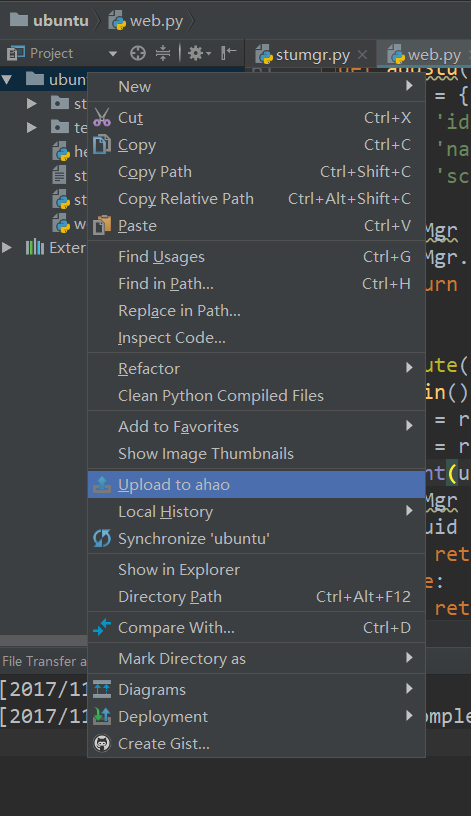The width and height of the screenshot is (471, 816).
Task: Click the web.py breadcrumb label
Action: pos(157,21)
